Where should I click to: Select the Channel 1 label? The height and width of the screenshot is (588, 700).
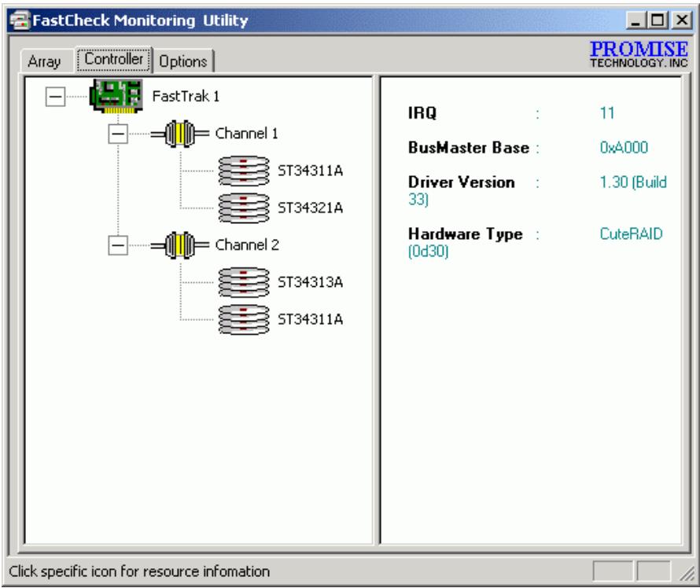click(x=246, y=134)
